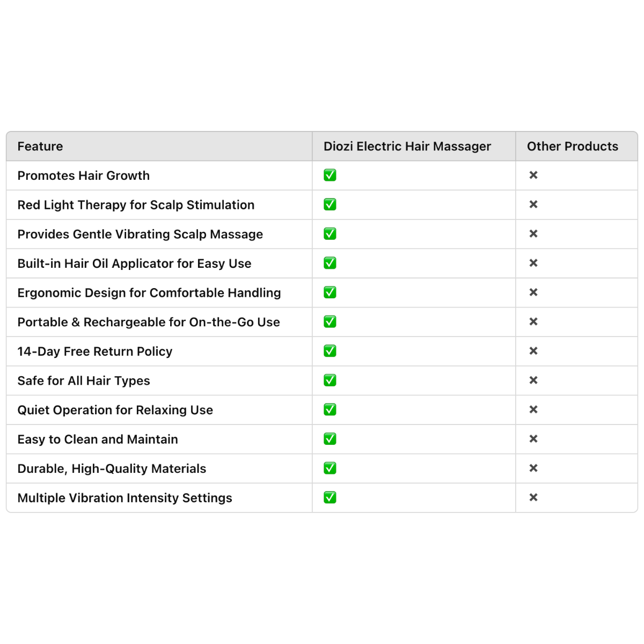Click the green checkmark for Promotes Hair Growth
The image size is (644, 644).
[x=330, y=175]
